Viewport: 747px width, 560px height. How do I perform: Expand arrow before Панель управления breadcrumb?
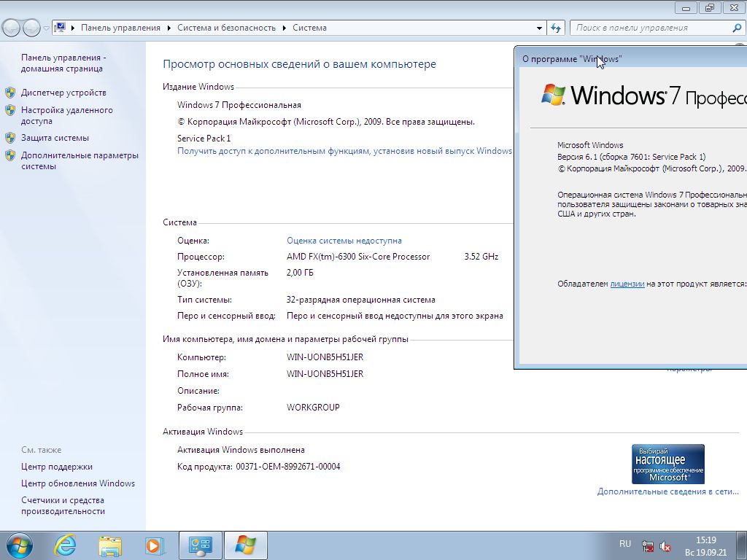click(x=73, y=28)
